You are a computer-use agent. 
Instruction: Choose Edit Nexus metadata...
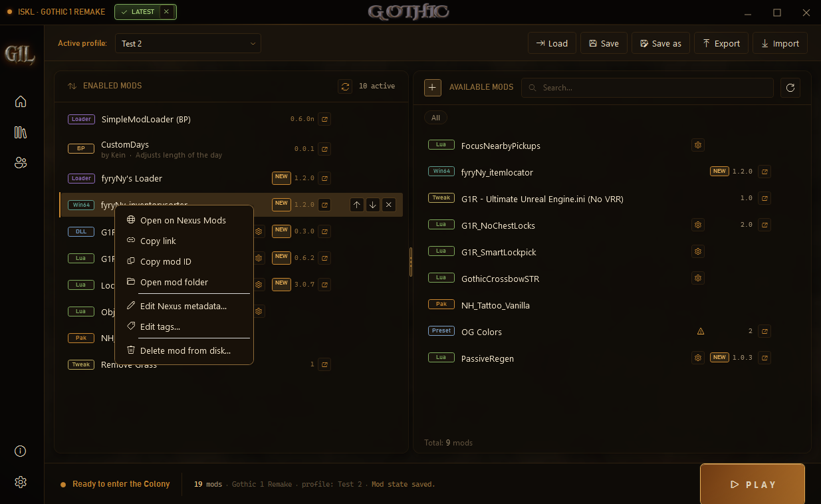click(184, 306)
